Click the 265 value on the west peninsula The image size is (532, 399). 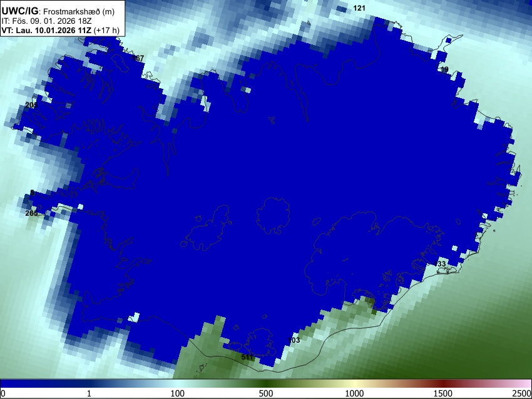[x=31, y=213]
